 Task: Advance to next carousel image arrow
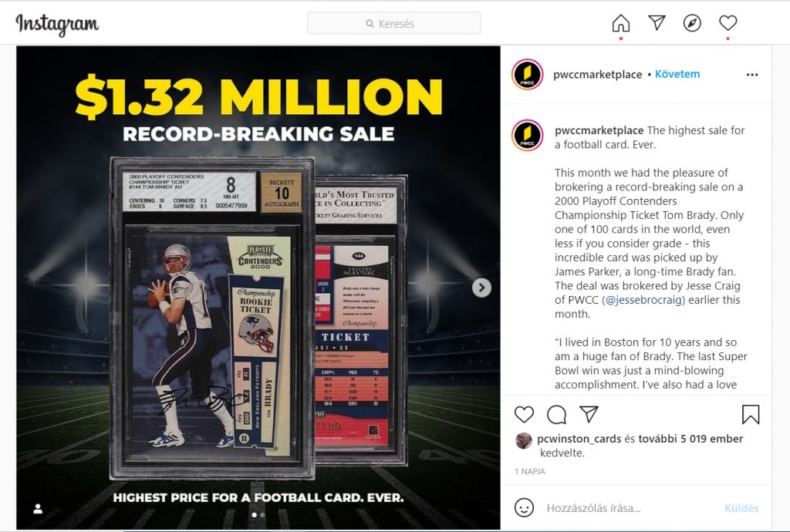coord(481,288)
